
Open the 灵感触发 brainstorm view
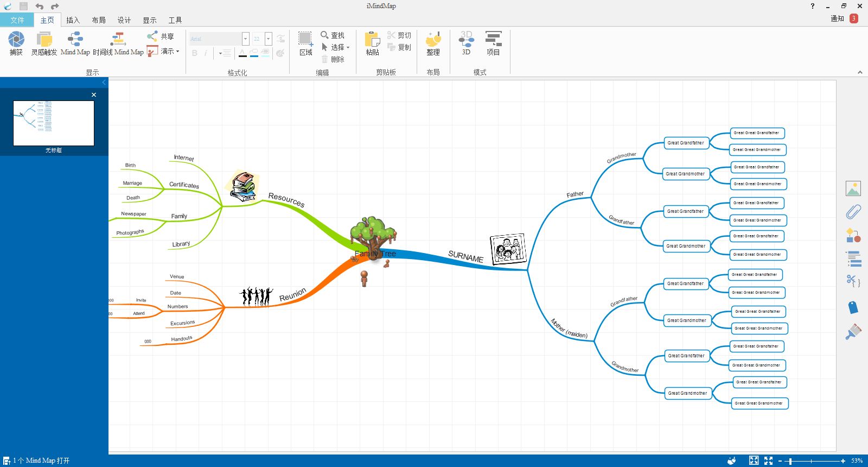point(44,43)
